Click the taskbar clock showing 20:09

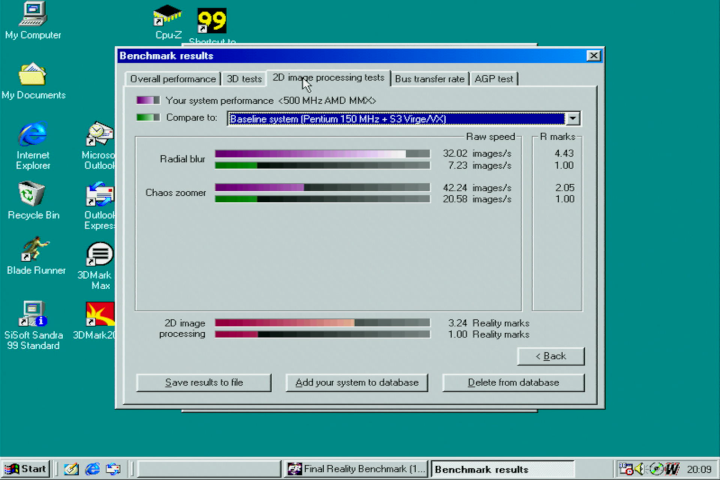pos(699,469)
